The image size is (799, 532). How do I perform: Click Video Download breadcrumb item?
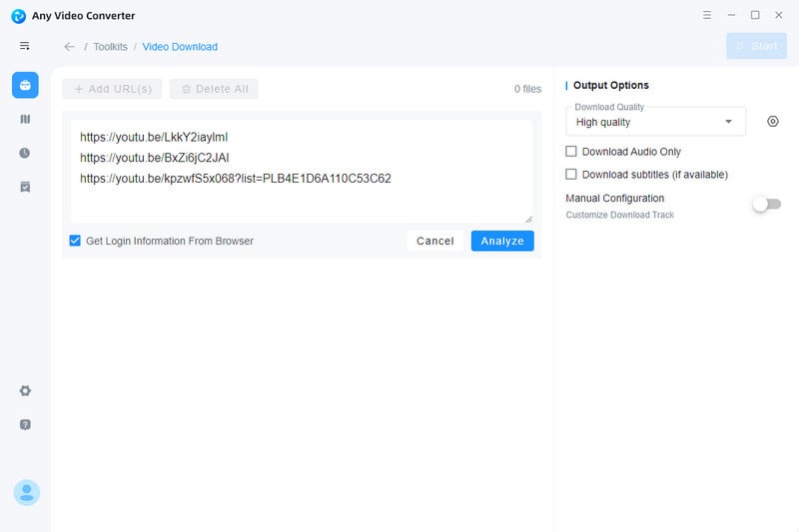pos(180,47)
